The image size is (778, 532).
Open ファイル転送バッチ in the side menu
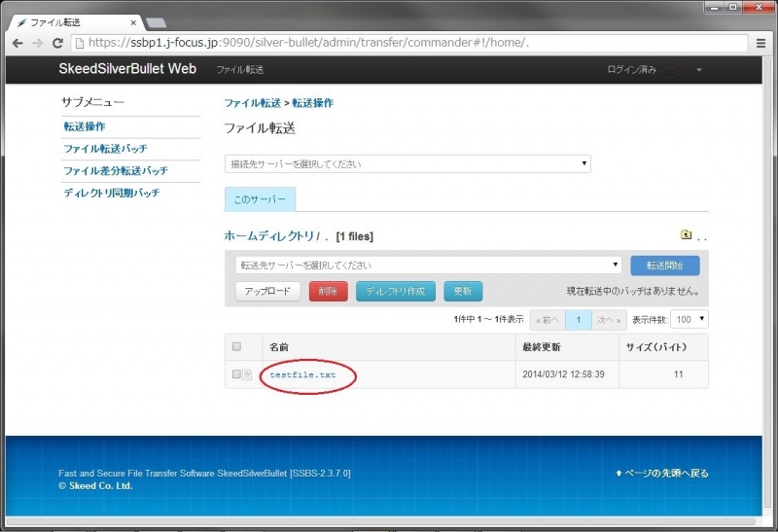(x=105, y=149)
